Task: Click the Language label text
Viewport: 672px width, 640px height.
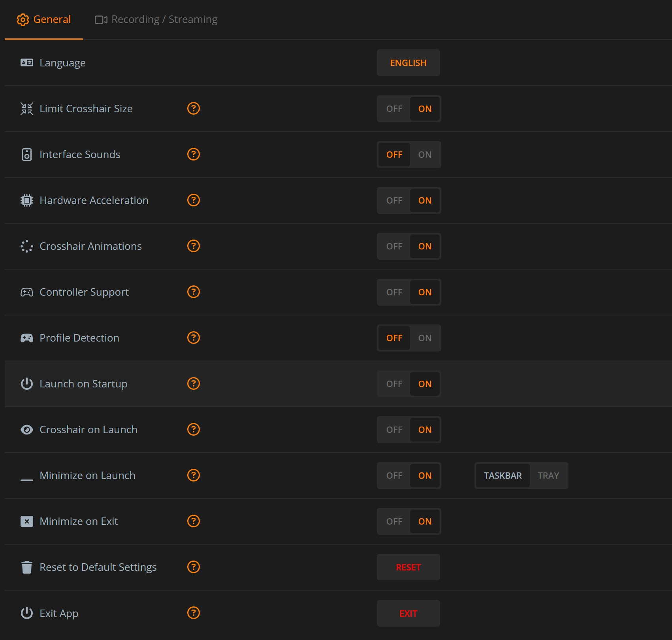Action: click(62, 63)
